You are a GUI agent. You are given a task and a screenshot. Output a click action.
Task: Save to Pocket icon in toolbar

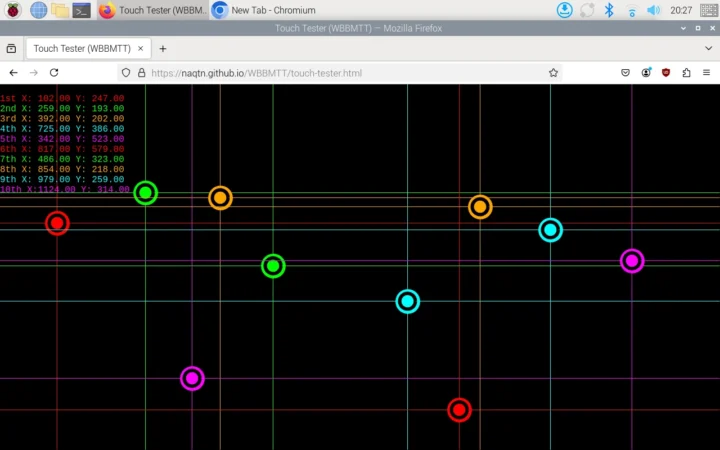click(x=625, y=73)
